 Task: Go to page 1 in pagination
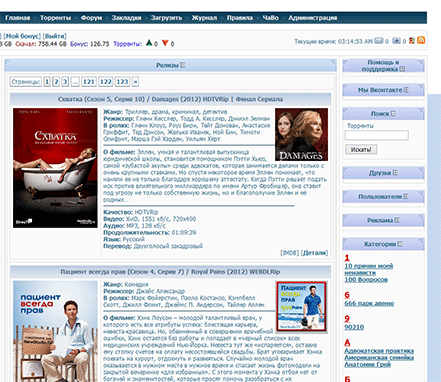[x=47, y=82]
